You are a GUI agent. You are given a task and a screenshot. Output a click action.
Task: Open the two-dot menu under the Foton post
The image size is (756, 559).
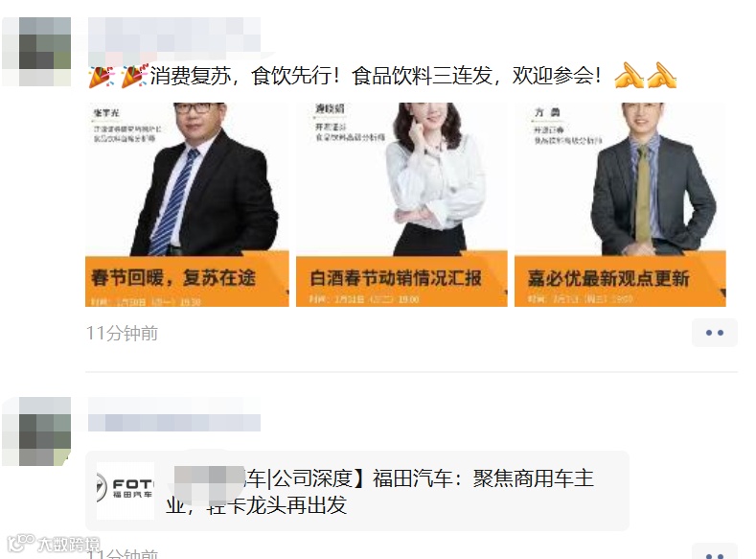pos(715,552)
